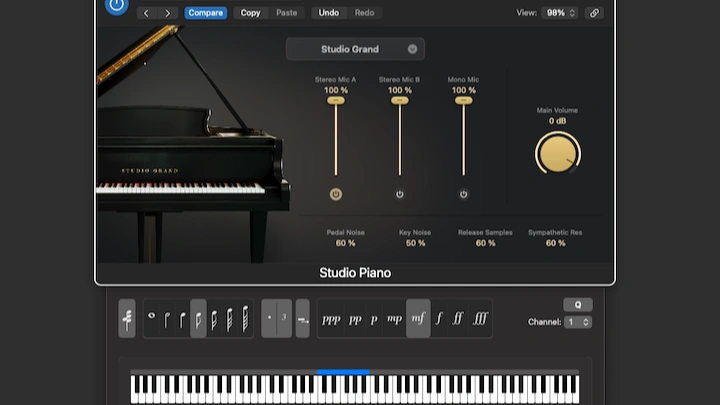Select the sixteenth note length

point(214,319)
